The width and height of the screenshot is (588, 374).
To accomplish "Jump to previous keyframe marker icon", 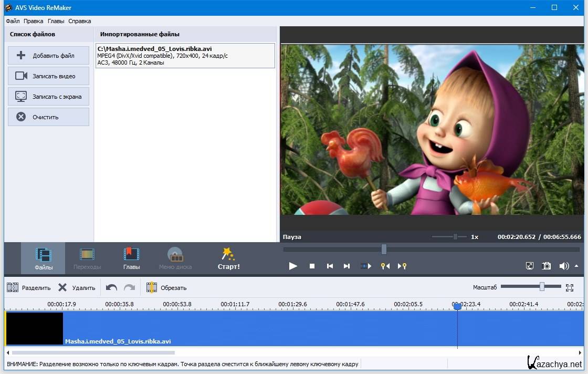I will (x=385, y=266).
